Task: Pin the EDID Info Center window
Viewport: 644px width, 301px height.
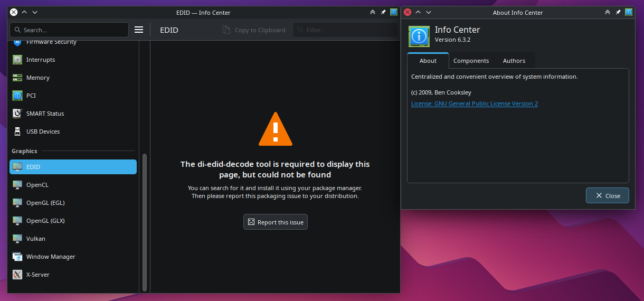Action: click(383, 12)
